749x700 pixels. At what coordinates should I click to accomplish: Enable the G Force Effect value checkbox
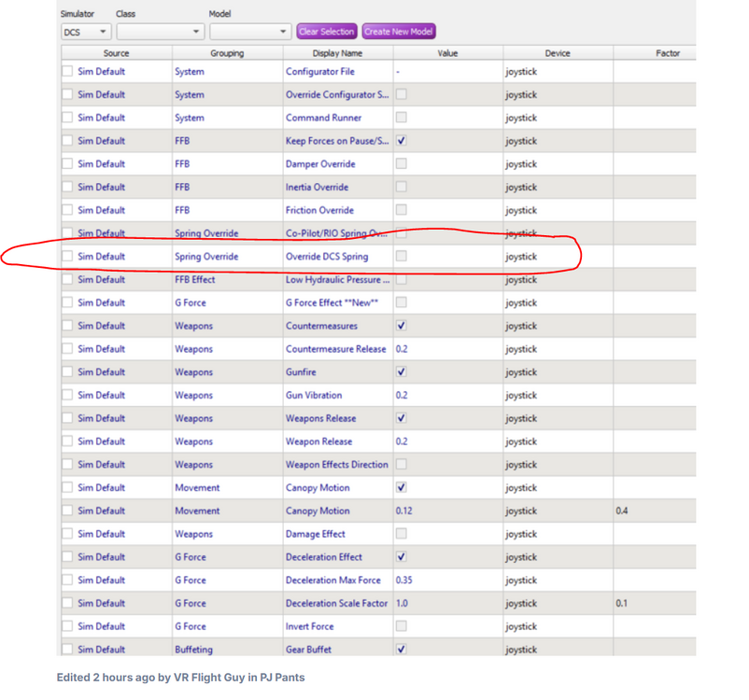pyautogui.click(x=402, y=302)
